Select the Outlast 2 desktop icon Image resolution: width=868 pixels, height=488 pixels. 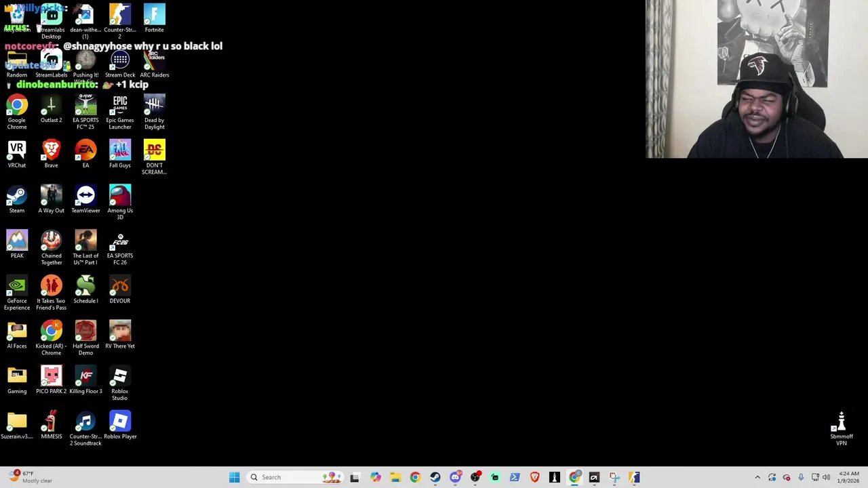tap(51, 109)
